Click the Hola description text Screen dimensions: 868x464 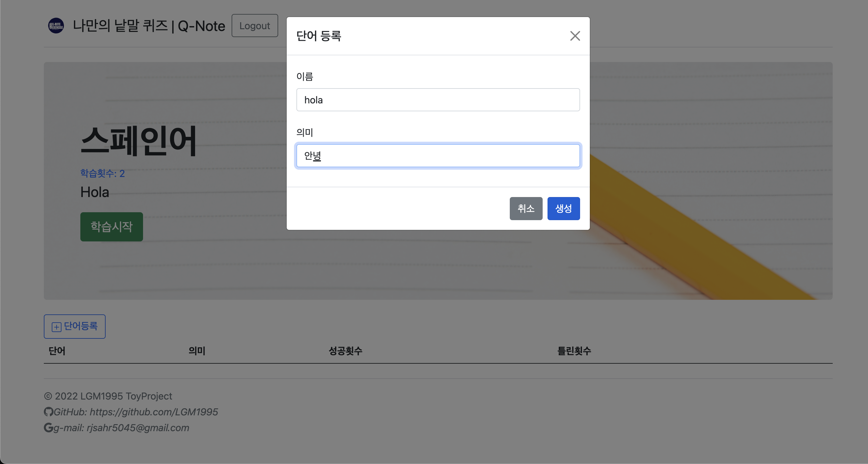[95, 192]
